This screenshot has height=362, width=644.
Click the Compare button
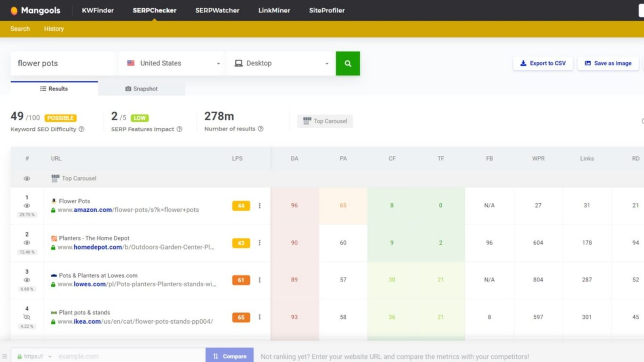pos(229,356)
